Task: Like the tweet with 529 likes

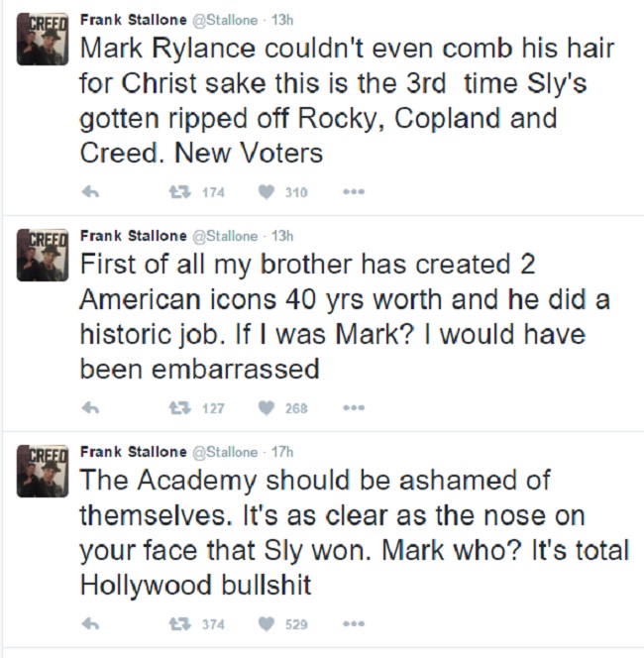Action: [267, 624]
